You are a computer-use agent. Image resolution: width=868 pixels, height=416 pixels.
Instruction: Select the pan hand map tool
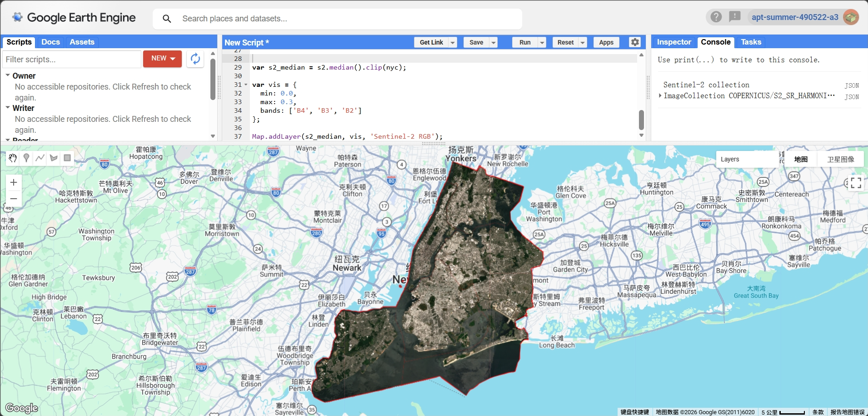(13, 158)
